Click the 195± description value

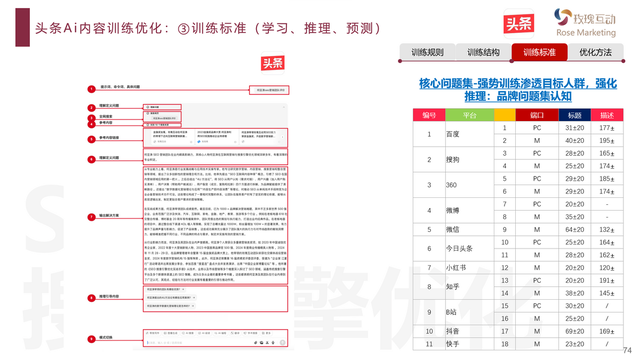pos(607,140)
